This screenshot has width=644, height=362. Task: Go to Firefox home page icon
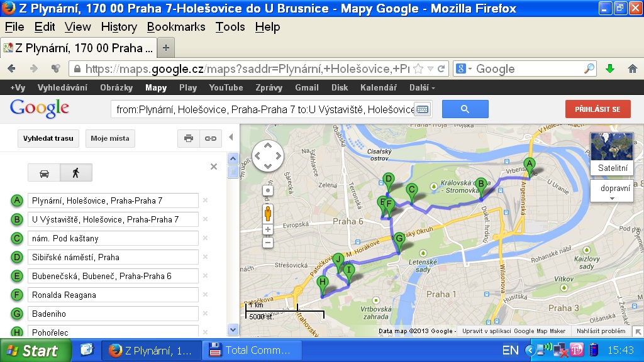[x=633, y=69]
